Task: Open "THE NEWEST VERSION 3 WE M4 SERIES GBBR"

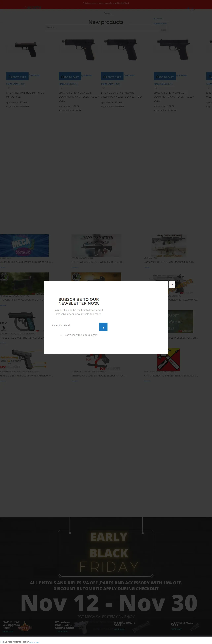Action: pyautogui.click(x=97, y=262)
